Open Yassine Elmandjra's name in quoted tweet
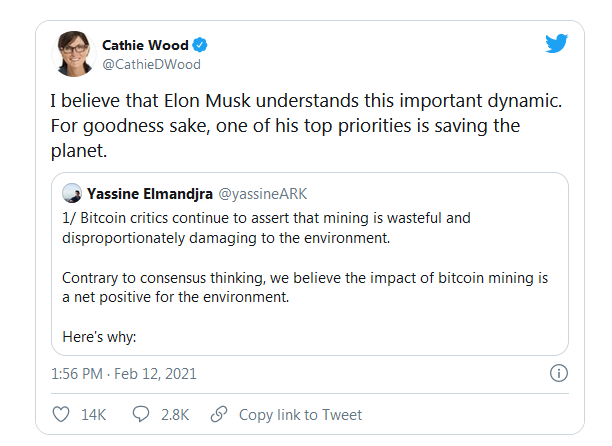 pos(150,194)
